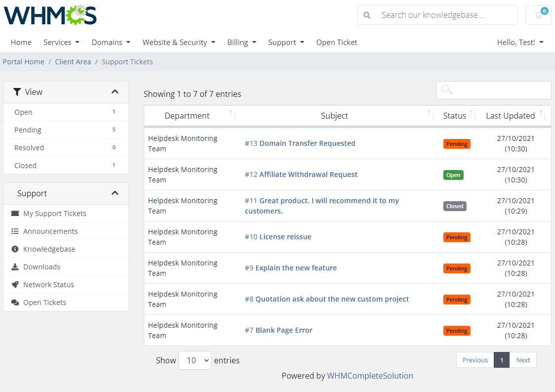Open the shopping cart icon
The height and width of the screenshot is (392, 555).
(538, 15)
